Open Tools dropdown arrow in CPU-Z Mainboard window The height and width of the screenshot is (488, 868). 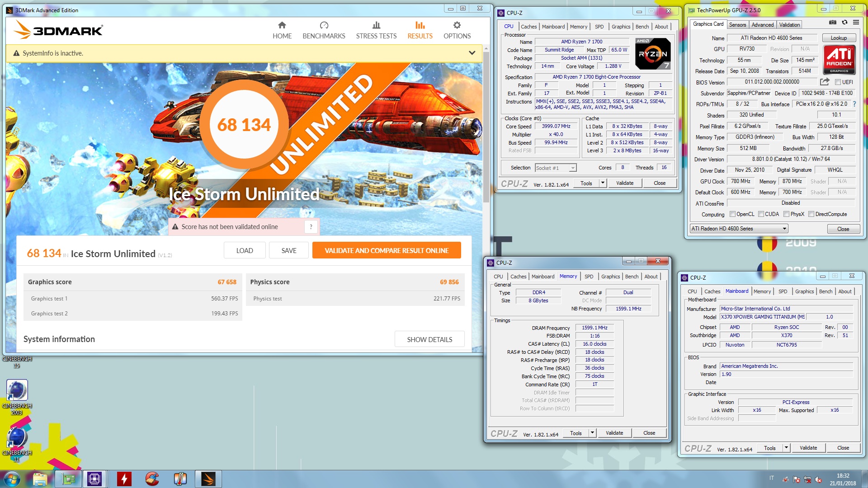tap(786, 448)
